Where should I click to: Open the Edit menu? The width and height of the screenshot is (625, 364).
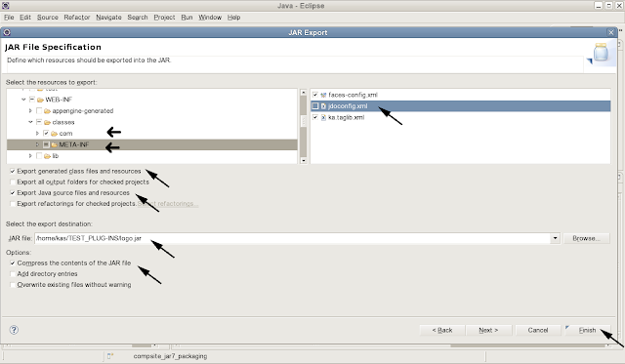[x=25, y=18]
